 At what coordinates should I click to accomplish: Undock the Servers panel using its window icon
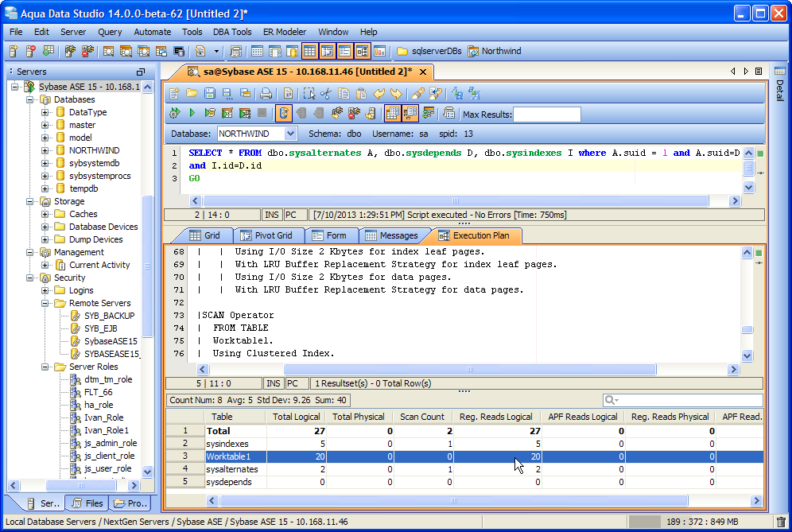141,72
